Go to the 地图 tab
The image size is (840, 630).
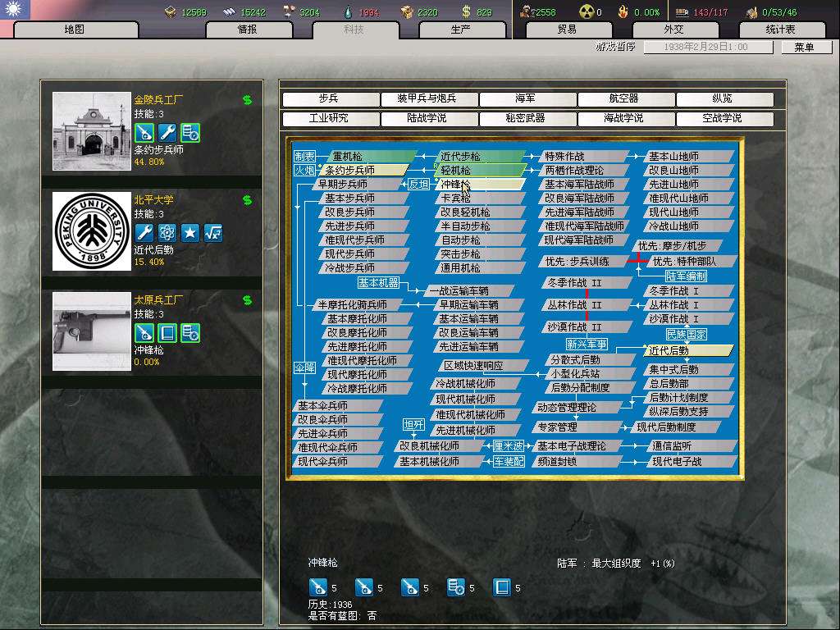74,30
